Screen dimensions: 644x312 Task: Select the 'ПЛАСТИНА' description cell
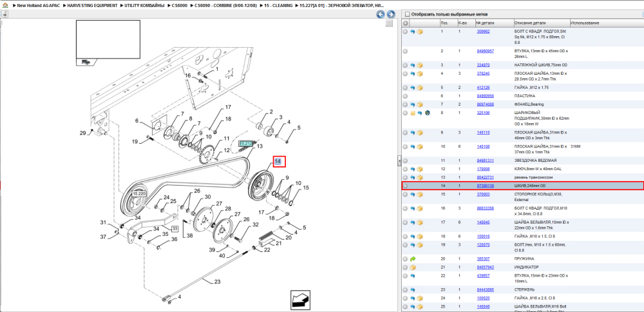point(524,96)
